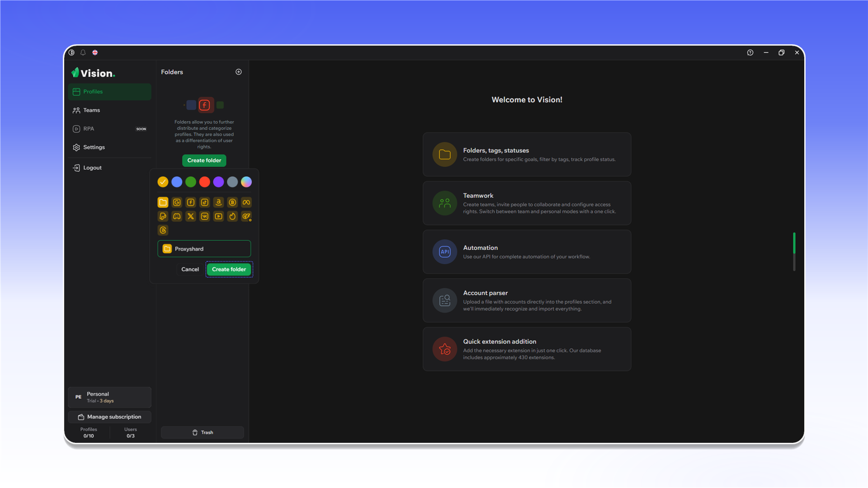Open the notifications bell
868x488 pixels.
(83, 52)
